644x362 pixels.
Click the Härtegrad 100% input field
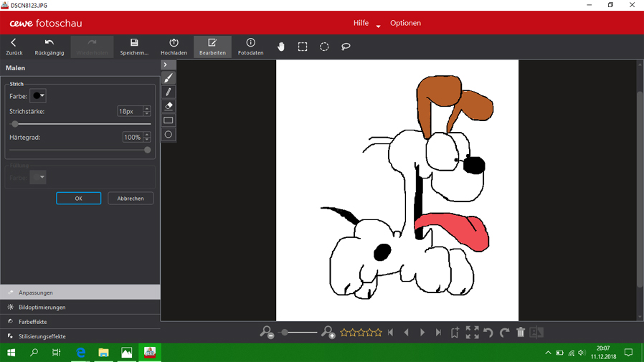tap(132, 137)
